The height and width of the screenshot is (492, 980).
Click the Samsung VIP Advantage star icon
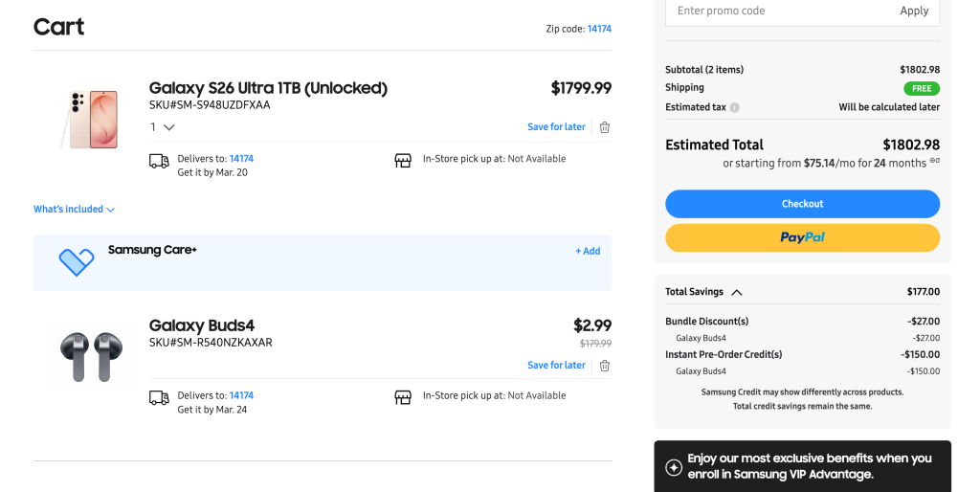[x=674, y=467]
